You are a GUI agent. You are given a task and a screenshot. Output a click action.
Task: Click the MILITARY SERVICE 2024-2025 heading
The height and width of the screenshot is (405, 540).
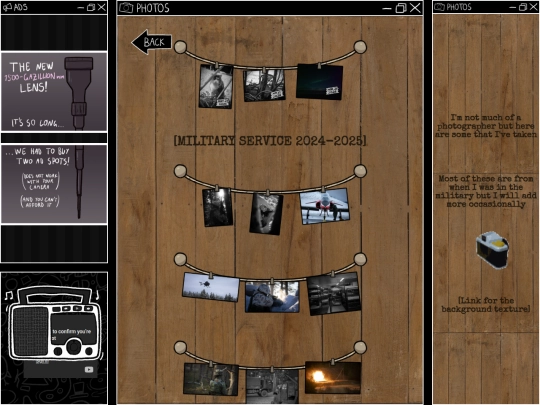(270, 141)
